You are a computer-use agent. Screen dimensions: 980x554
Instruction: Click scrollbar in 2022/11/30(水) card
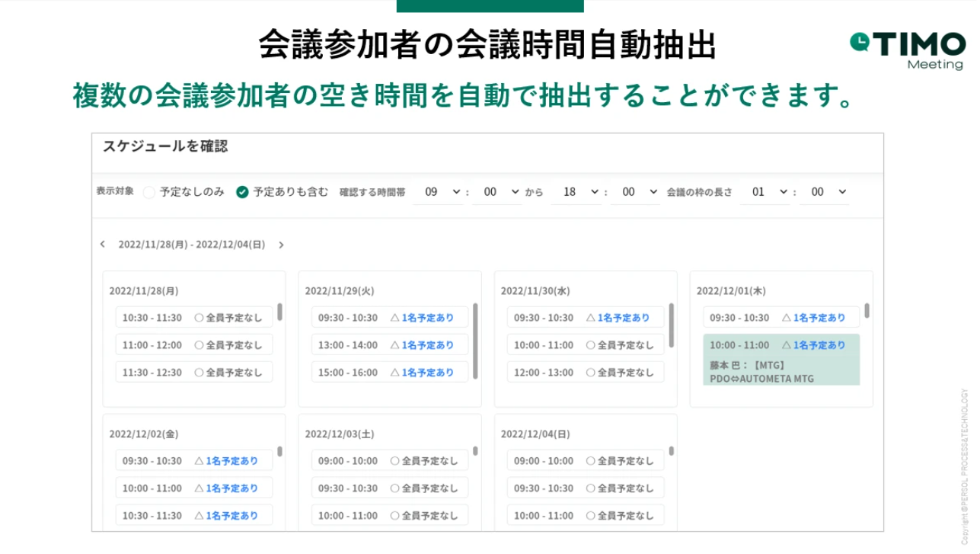point(671,325)
